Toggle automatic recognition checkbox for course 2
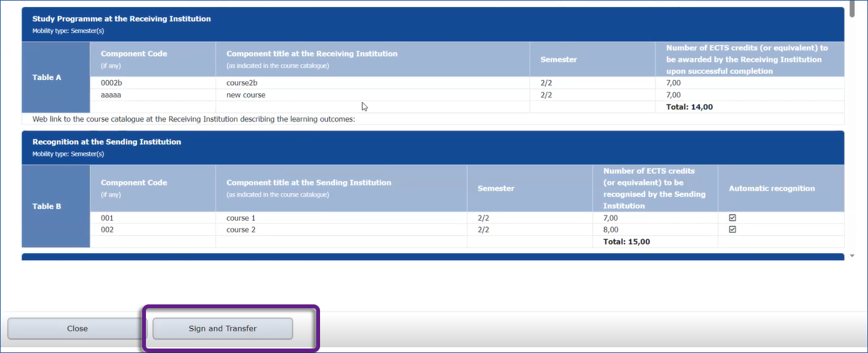 pos(732,230)
